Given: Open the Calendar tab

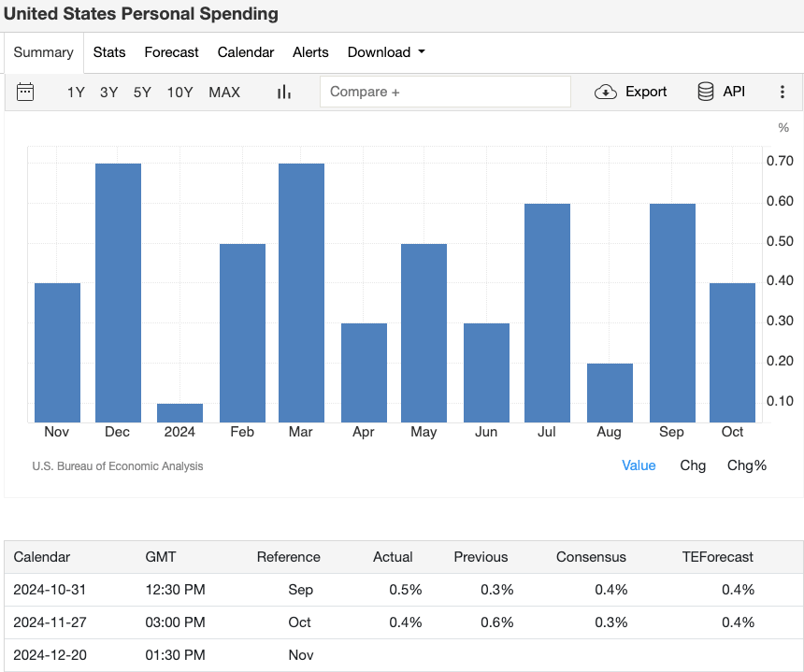Looking at the screenshot, I should [245, 52].
